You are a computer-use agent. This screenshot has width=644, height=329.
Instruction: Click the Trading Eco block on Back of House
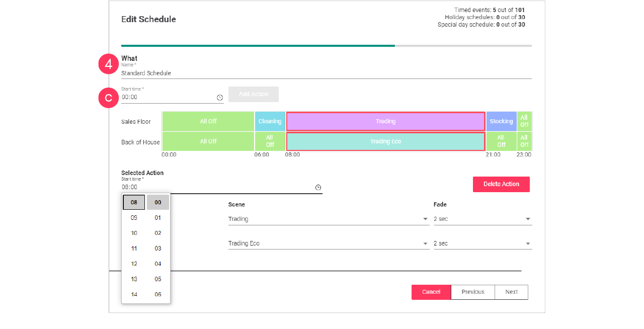point(385,141)
